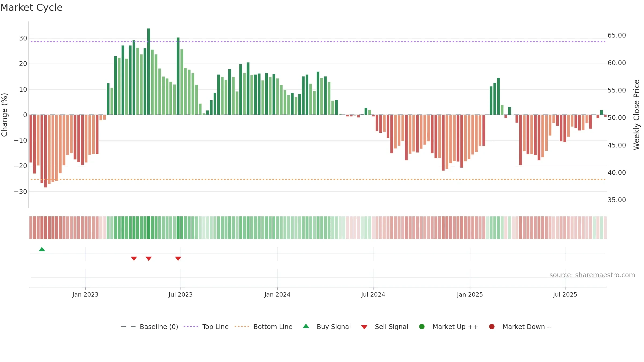The height and width of the screenshot is (362, 644).
Task: Toggle the Buy Signal legend entry
Action: [327, 327]
